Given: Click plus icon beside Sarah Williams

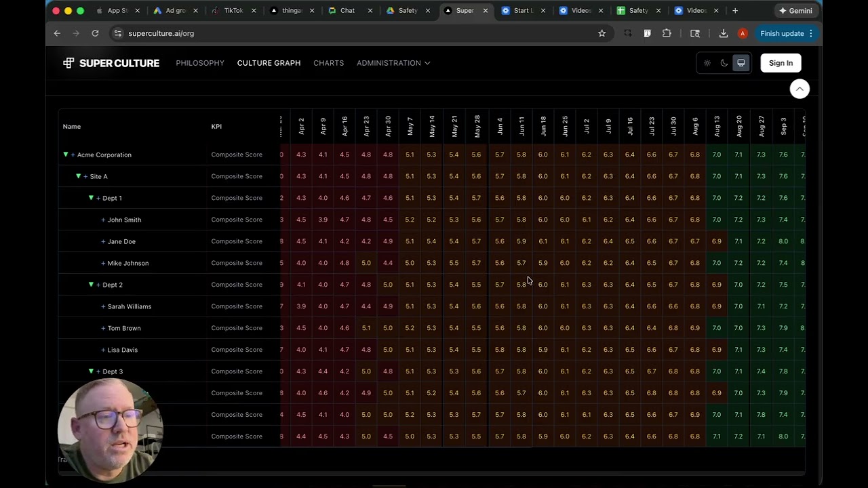Looking at the screenshot, I should pyautogui.click(x=103, y=306).
